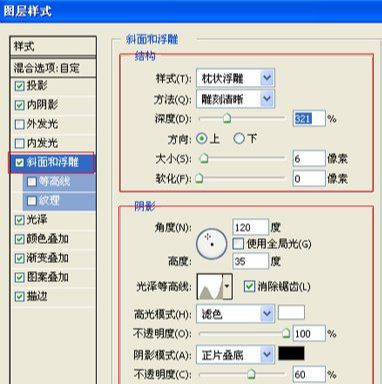
Task: Toggle the 图案叠加 (Pattern Overlay) checkbox
Action: coord(20,277)
